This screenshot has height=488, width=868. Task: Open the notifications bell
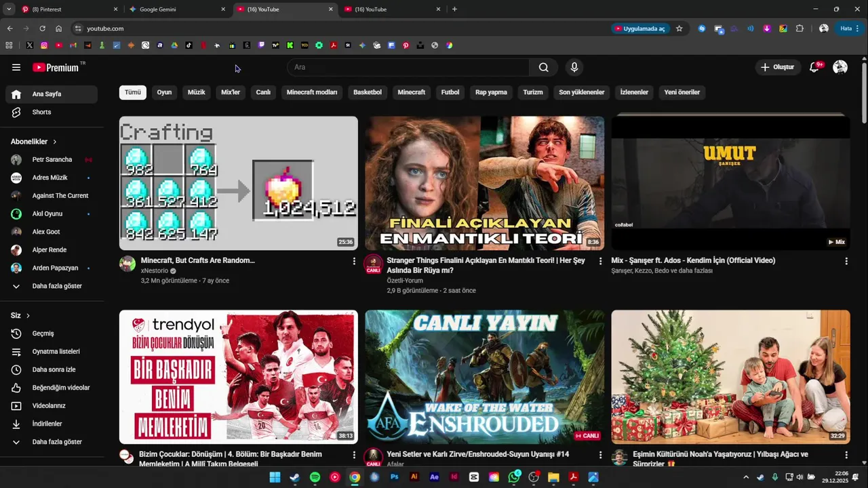(x=814, y=67)
